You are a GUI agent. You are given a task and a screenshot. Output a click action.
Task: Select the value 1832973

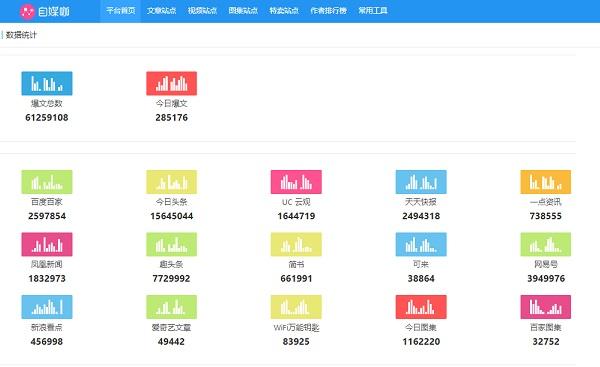(47, 279)
